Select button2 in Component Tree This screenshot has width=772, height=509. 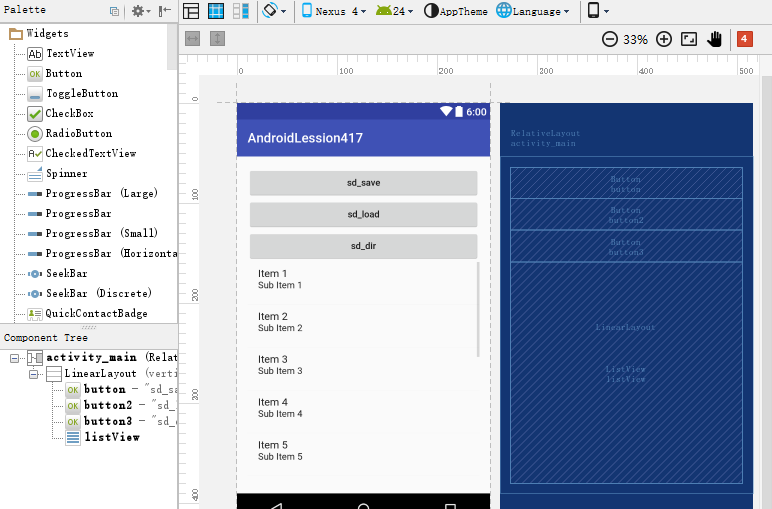click(121, 405)
